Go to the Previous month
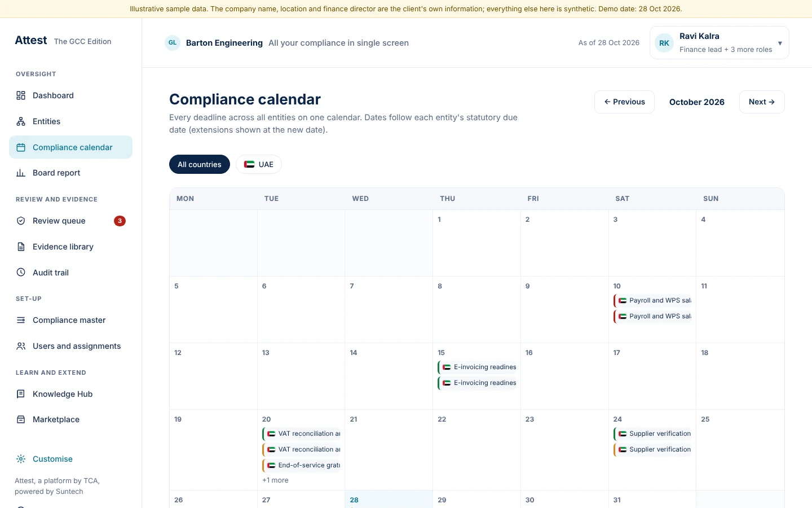This screenshot has width=812, height=508. point(624,102)
